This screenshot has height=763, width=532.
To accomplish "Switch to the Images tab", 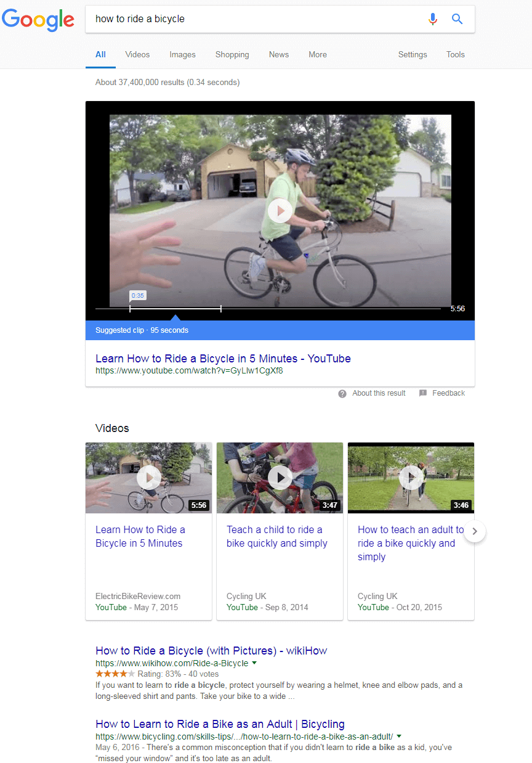I will [x=182, y=54].
